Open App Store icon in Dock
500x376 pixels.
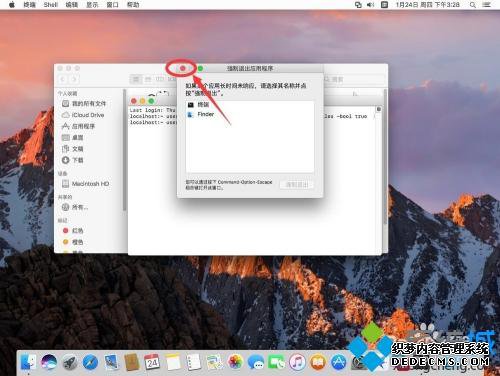point(339,362)
